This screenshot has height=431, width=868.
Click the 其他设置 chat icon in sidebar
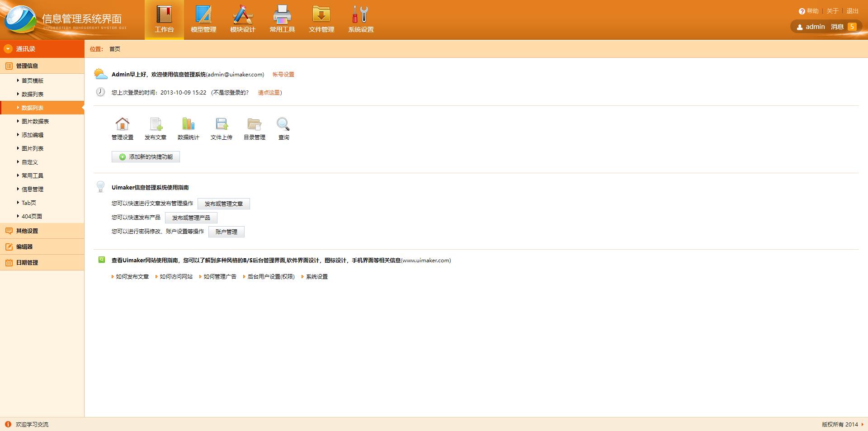point(9,231)
